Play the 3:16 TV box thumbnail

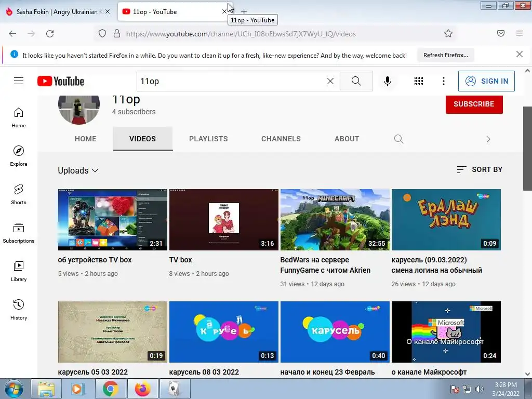[x=223, y=220]
